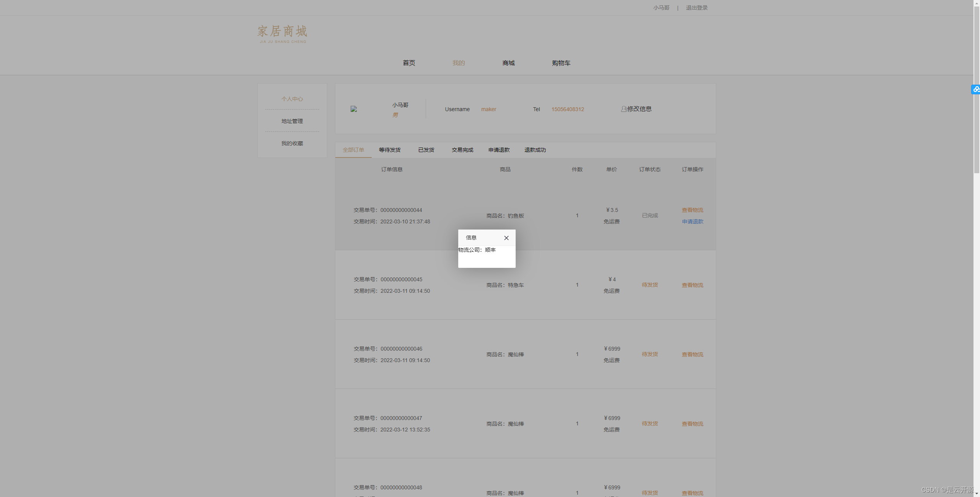The width and height of the screenshot is (980, 497).
Task: Click 查看物流 for order 00000000000044
Action: tap(692, 210)
